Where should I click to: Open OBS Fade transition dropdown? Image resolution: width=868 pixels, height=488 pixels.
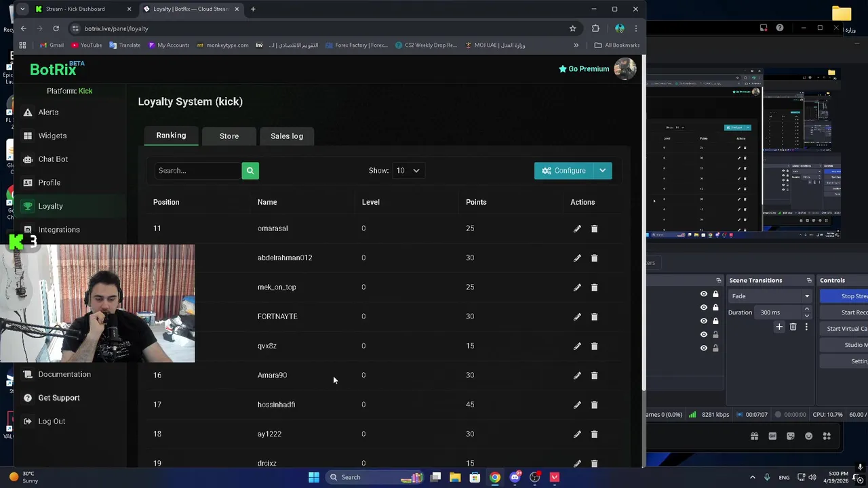[x=770, y=296]
